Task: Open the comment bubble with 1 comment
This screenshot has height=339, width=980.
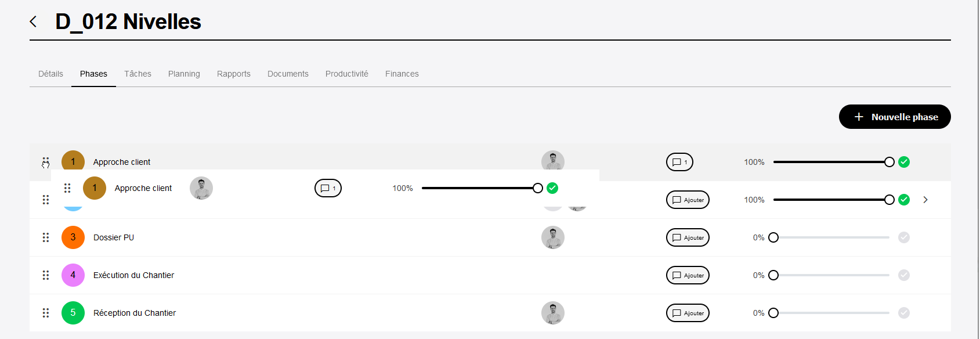Action: [x=679, y=162]
